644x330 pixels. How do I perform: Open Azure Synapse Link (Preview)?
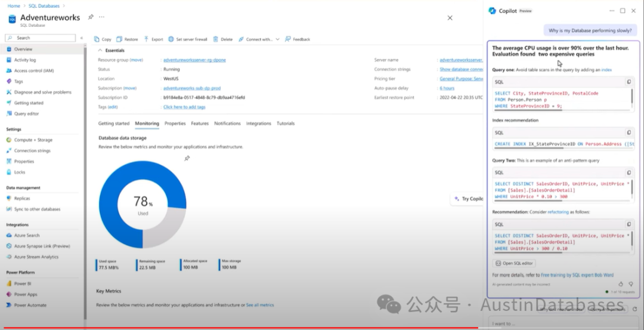point(43,246)
